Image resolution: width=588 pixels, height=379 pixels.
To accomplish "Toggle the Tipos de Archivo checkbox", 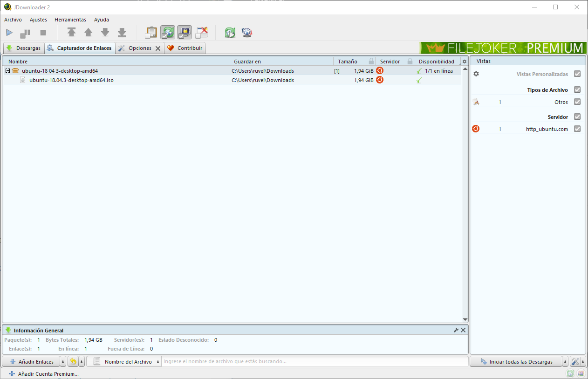I will coord(577,90).
